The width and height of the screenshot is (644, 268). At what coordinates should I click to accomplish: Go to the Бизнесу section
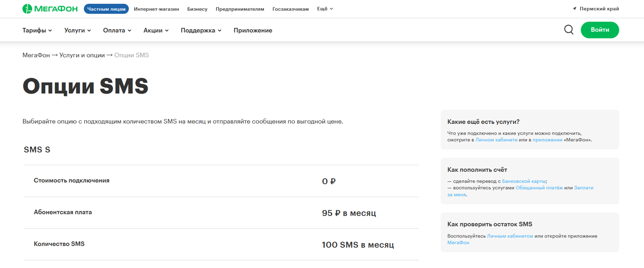click(x=197, y=9)
